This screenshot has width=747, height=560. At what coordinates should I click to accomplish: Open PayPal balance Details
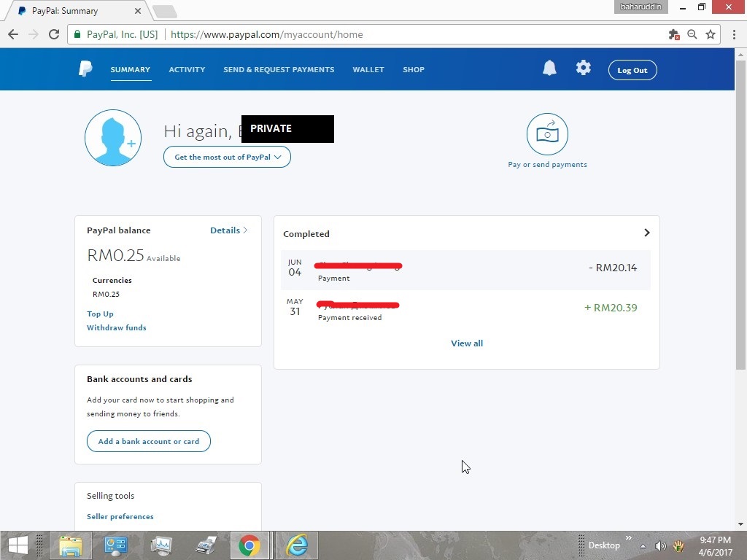pyautogui.click(x=228, y=230)
